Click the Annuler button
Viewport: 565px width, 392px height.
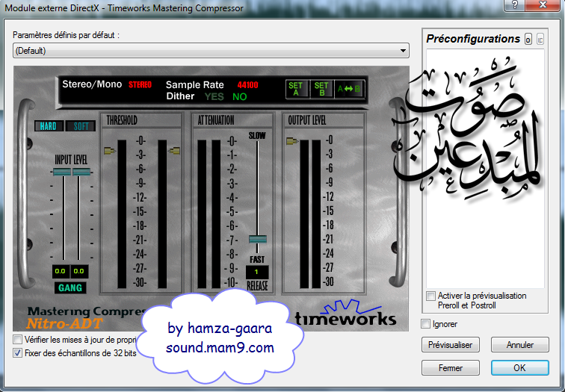(x=520, y=345)
